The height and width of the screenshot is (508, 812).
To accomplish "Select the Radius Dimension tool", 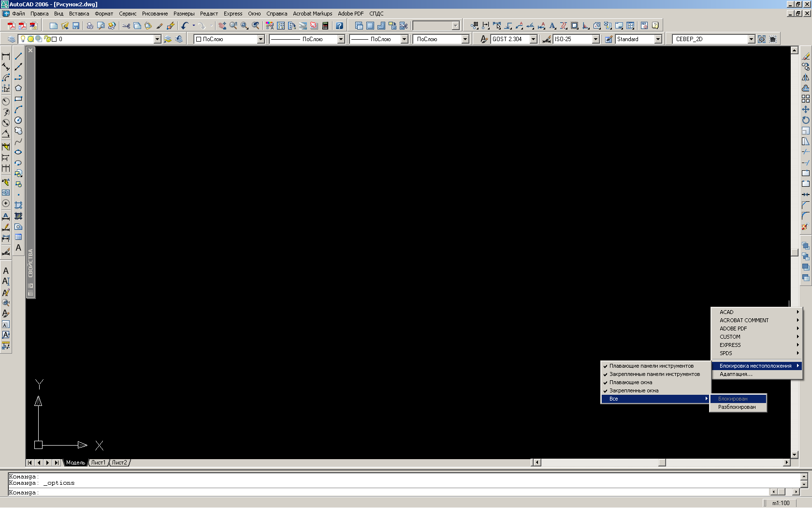I will 6,102.
